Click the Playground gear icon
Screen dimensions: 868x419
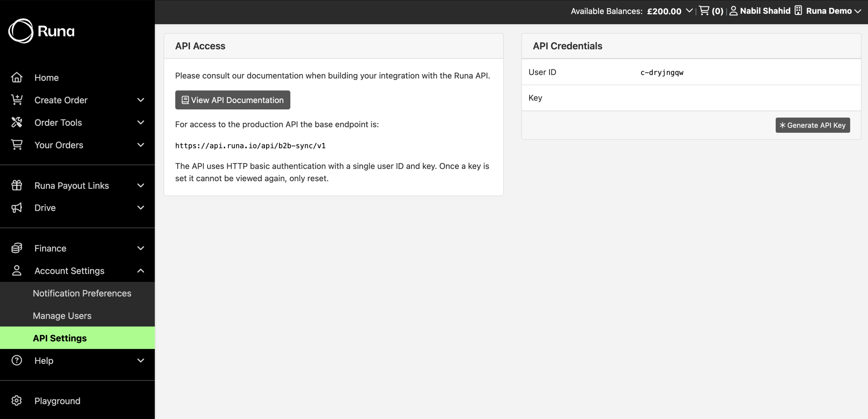tap(17, 401)
